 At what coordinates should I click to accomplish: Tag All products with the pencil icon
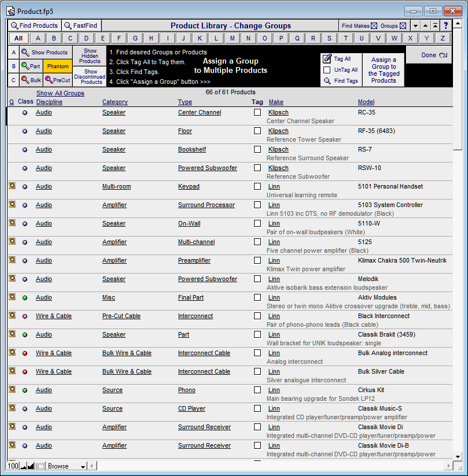coord(341,59)
